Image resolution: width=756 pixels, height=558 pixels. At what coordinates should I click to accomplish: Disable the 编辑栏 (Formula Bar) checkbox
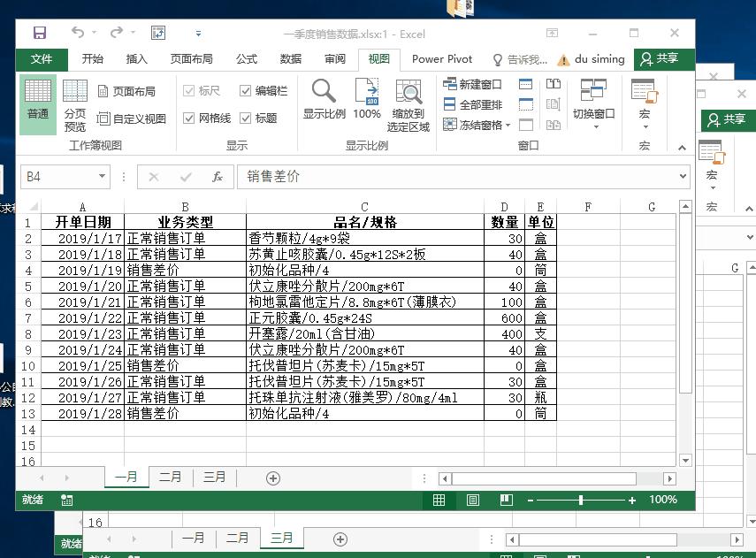245,90
